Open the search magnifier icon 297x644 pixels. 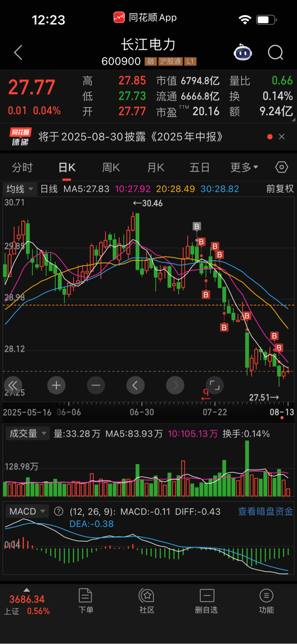(x=276, y=52)
